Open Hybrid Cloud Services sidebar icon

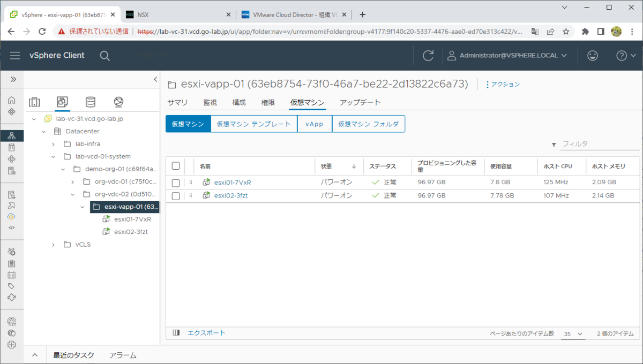coord(12,217)
